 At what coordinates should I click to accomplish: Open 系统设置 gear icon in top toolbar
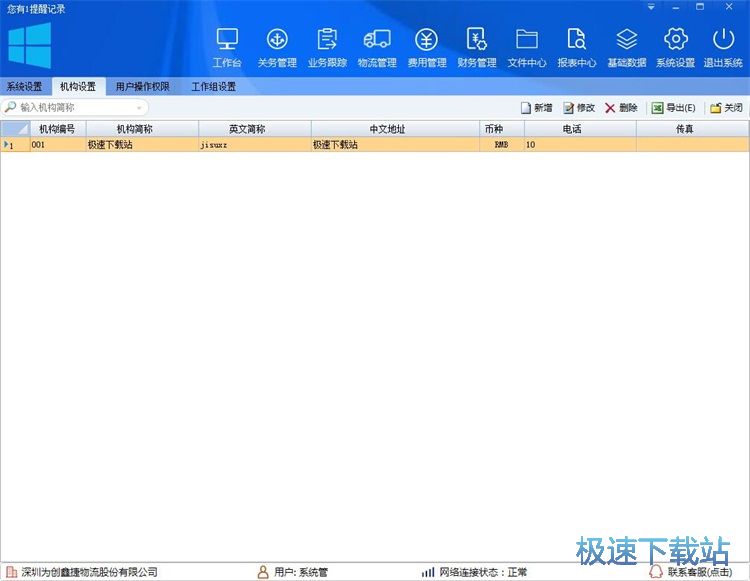coord(675,47)
